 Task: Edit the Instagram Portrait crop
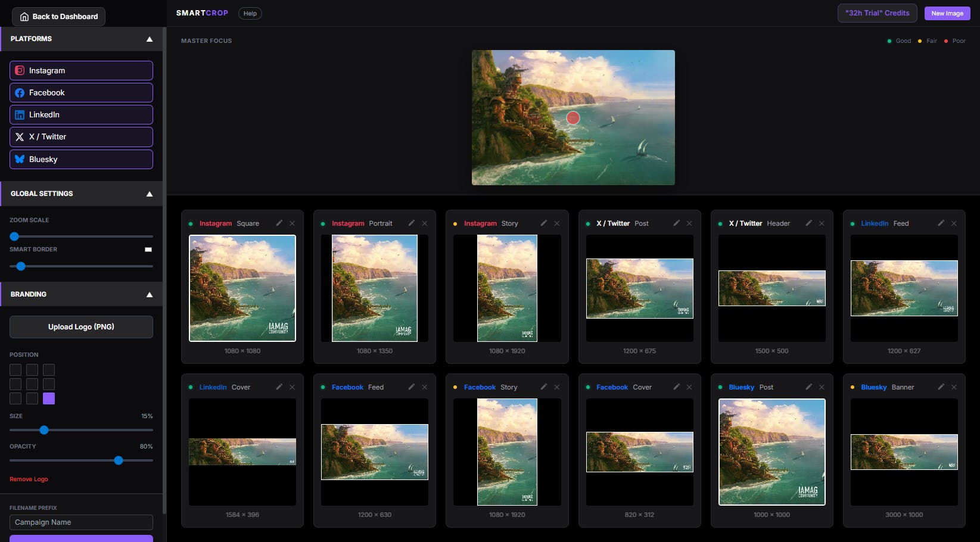tap(411, 223)
